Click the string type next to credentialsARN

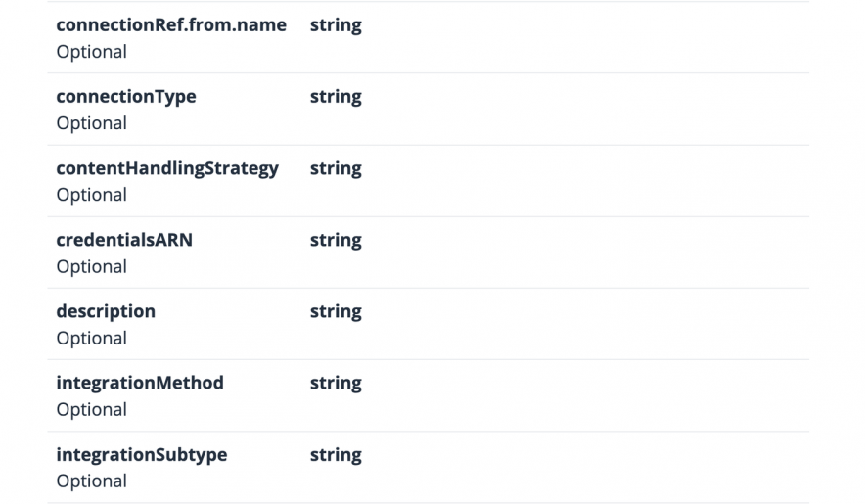coord(336,240)
